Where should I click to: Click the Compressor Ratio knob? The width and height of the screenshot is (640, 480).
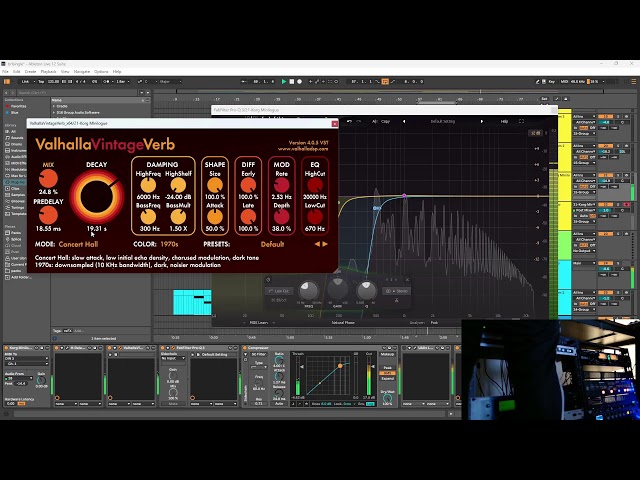pos(279,360)
